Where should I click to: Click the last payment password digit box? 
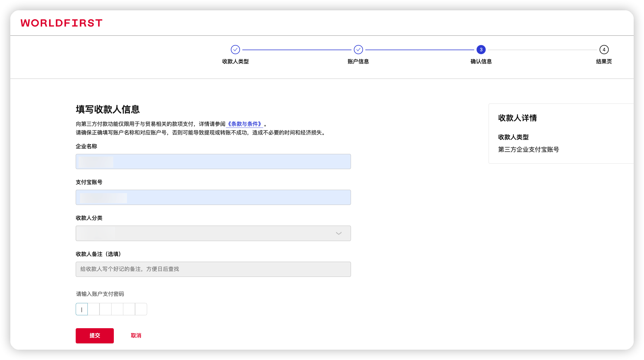[x=141, y=309]
